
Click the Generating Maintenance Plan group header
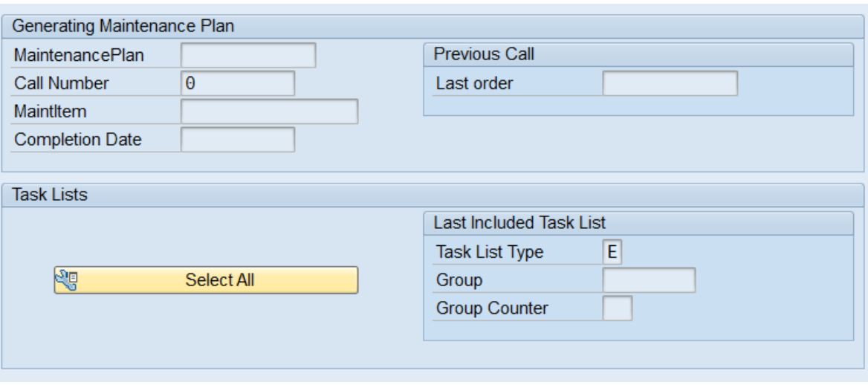[x=123, y=26]
